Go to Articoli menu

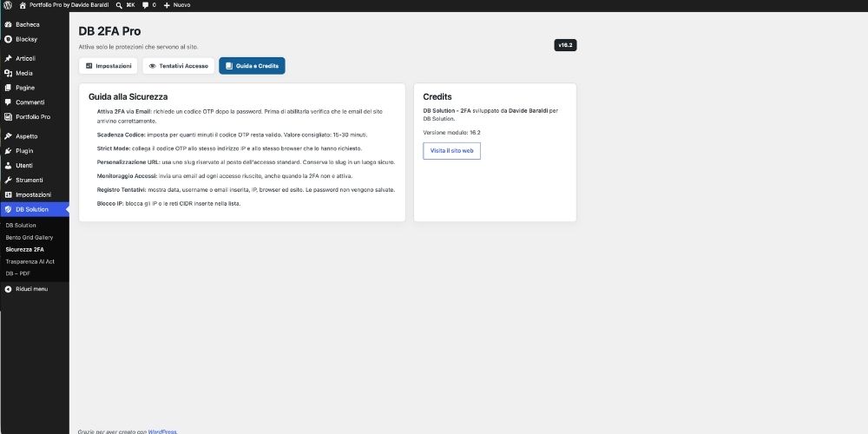[x=35, y=59]
